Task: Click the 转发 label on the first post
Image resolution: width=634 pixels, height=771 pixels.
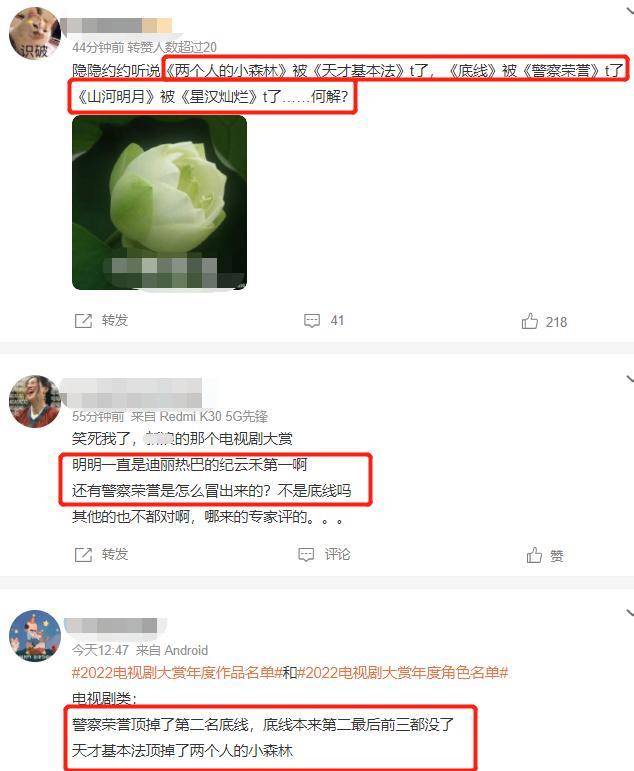Action: point(115,321)
